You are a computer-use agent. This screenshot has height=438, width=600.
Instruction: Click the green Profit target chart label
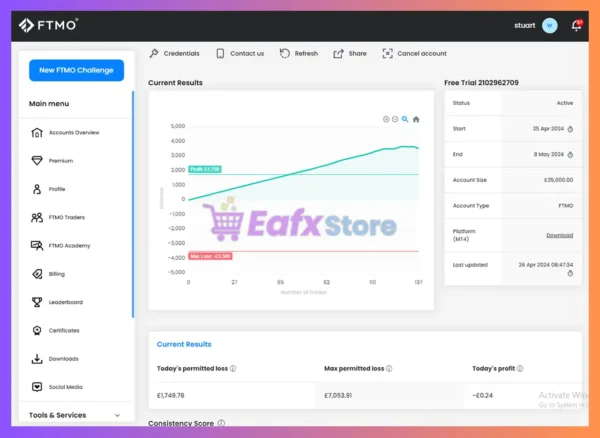tap(205, 169)
